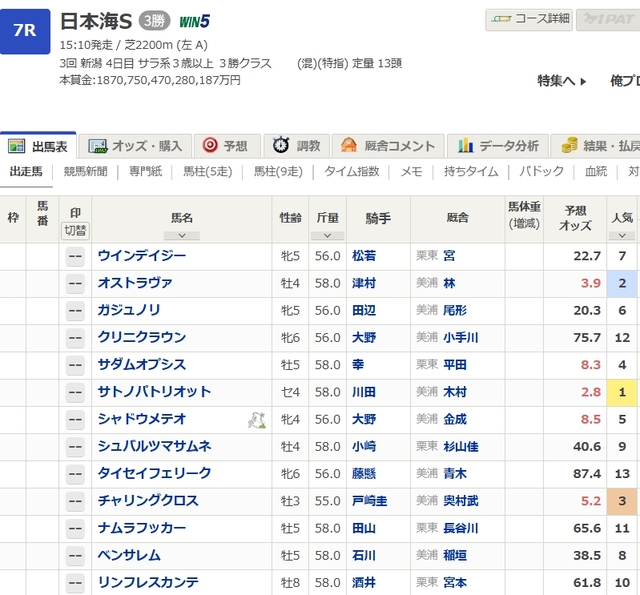
Task: Click odds value 2.8
Action: 591,392
